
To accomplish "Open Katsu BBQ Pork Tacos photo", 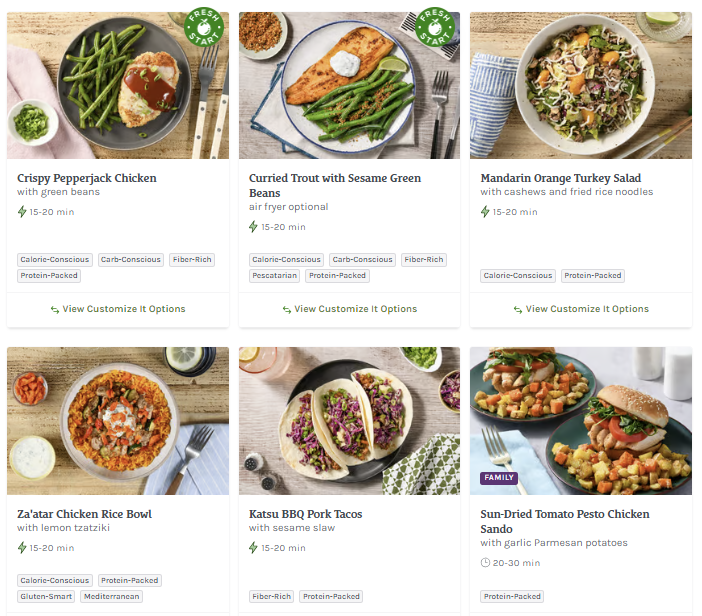I will 349,421.
